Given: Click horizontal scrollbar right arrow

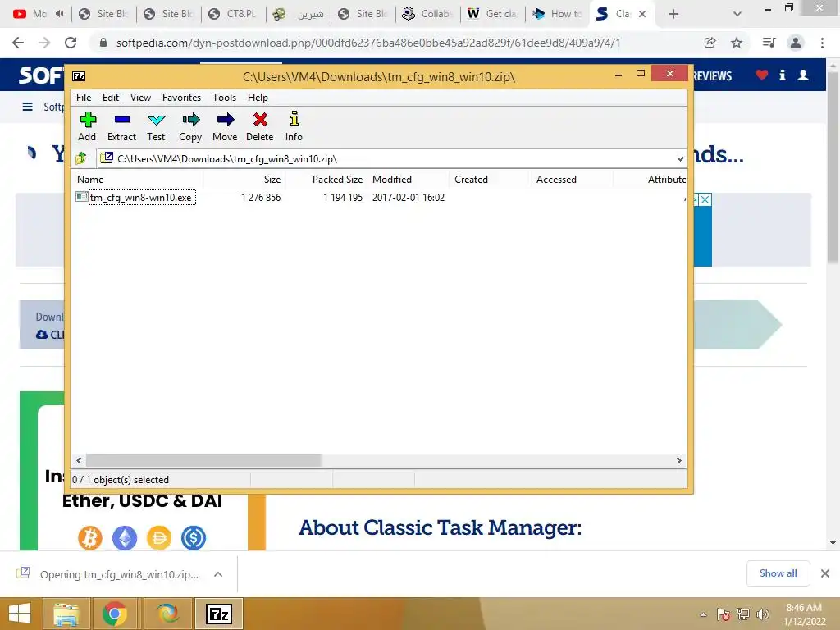Looking at the screenshot, I should pyautogui.click(x=678, y=461).
